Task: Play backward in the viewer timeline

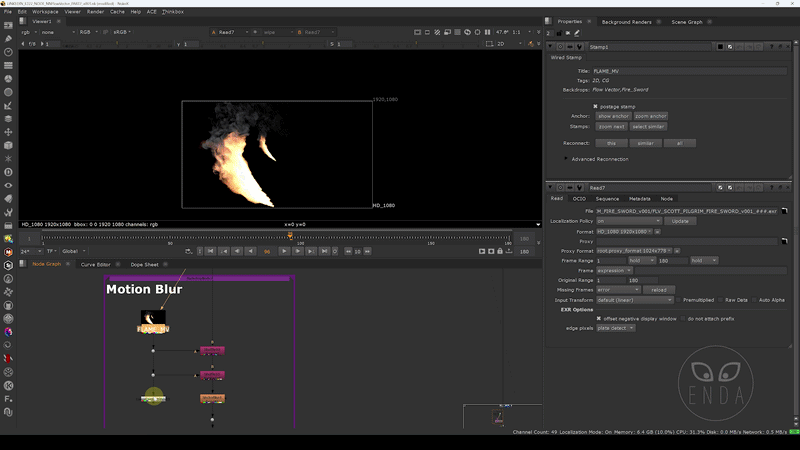Action: 250,251
